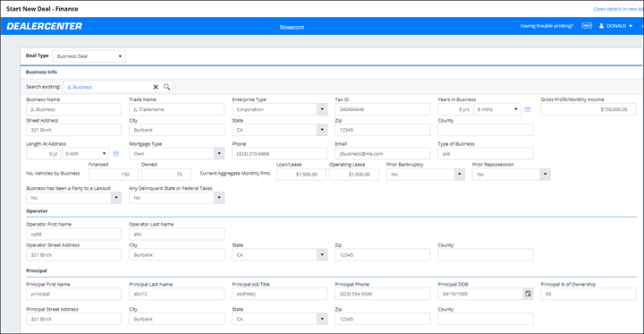644x334 pixels.
Task: Click the Trade Name field
Action: tap(176, 109)
